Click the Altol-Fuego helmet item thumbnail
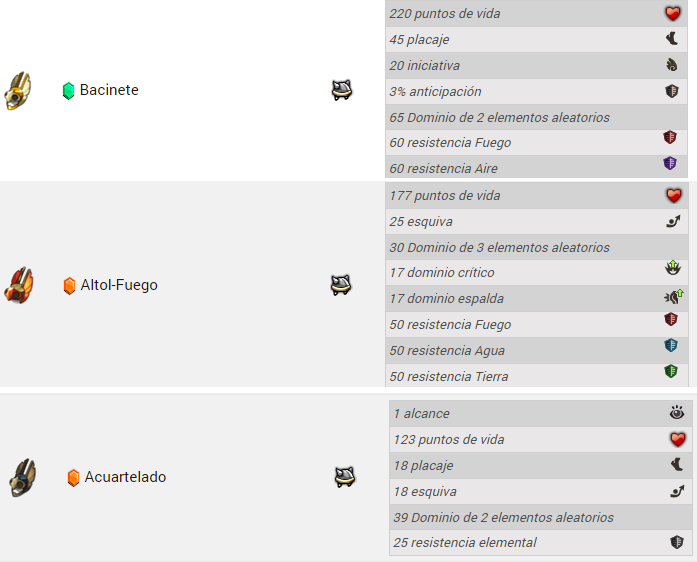 (x=18, y=285)
